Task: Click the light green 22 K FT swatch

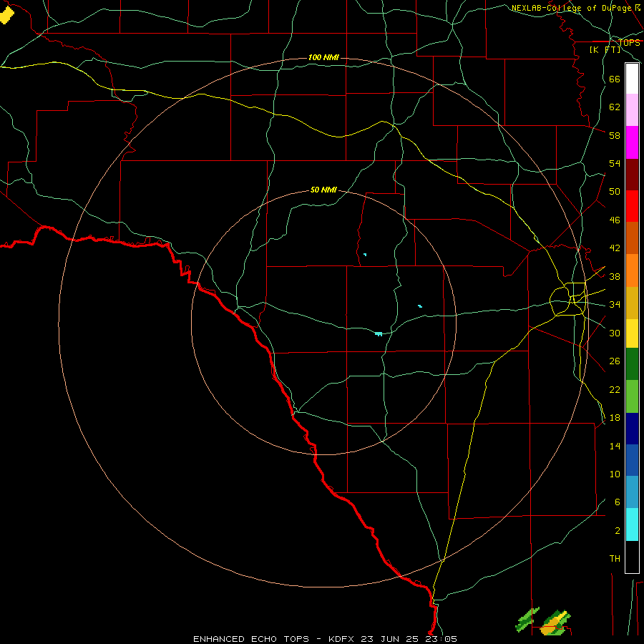Action: coord(632,396)
